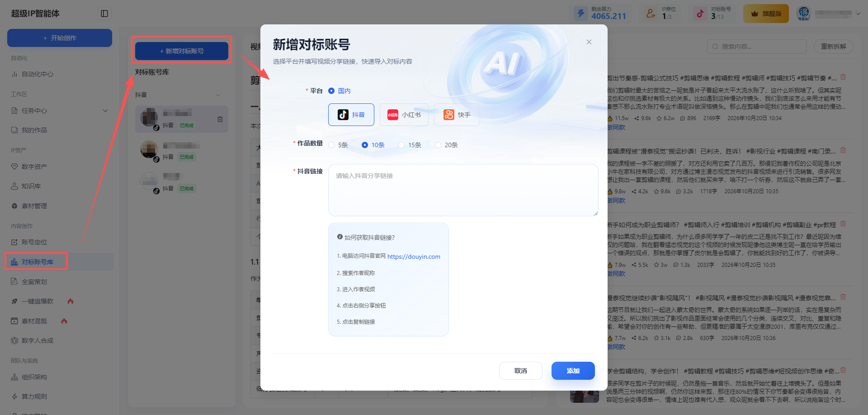The height and width of the screenshot is (415, 868).
Task: Click the 旗舰版 membership badge
Action: click(x=766, y=14)
